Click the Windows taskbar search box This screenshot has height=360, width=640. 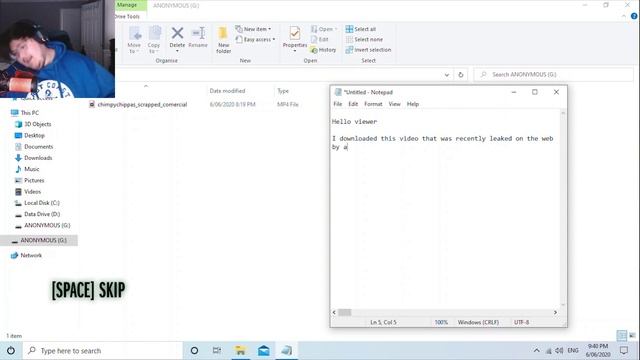click(x=102, y=351)
